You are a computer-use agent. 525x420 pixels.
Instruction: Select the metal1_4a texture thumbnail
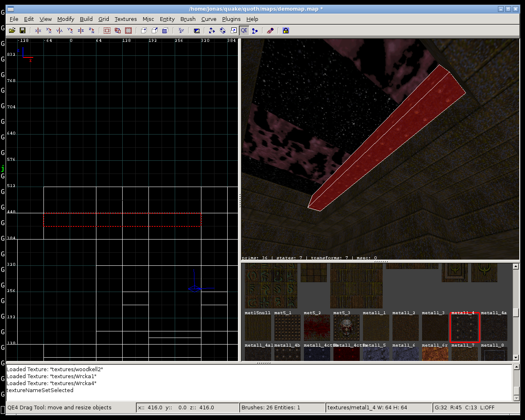tap(494, 328)
